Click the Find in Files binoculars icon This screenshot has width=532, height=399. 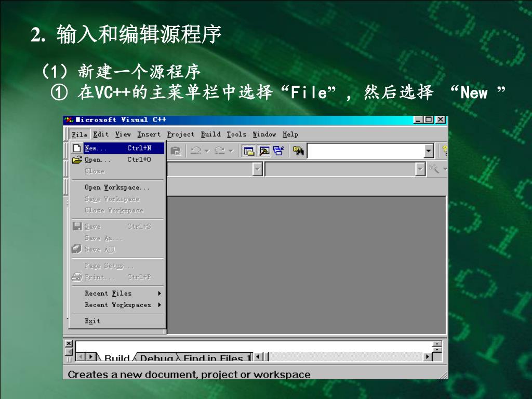[x=299, y=151]
